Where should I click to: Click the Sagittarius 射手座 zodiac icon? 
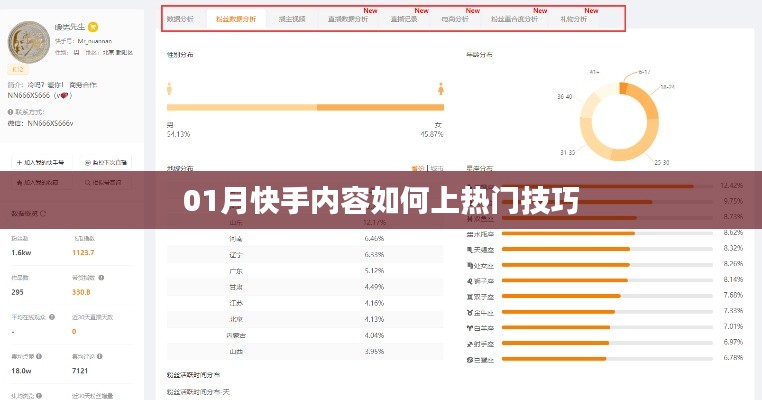click(x=469, y=344)
